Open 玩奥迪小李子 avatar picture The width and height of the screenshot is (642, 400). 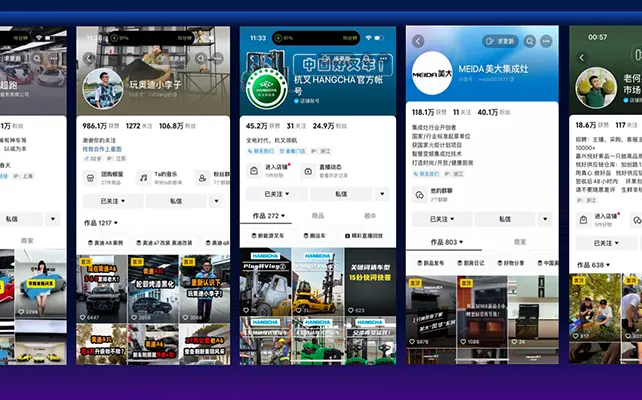coord(103,88)
